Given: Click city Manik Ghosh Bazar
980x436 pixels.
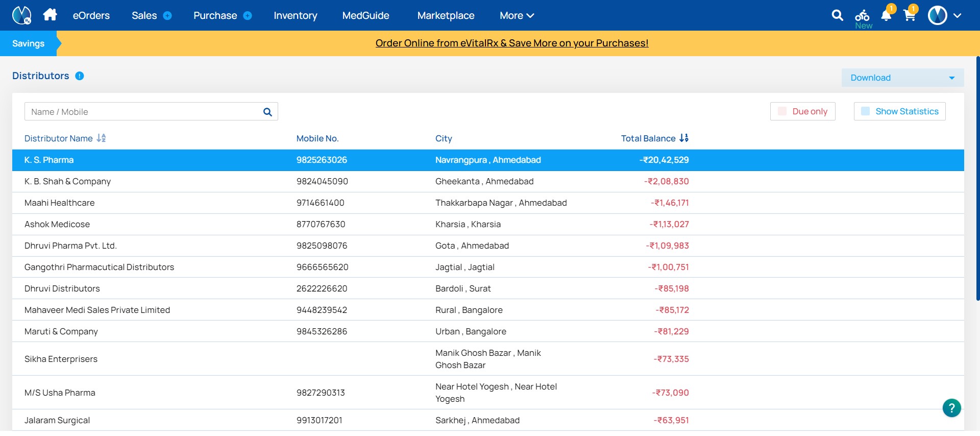Looking at the screenshot, I should (x=488, y=359).
